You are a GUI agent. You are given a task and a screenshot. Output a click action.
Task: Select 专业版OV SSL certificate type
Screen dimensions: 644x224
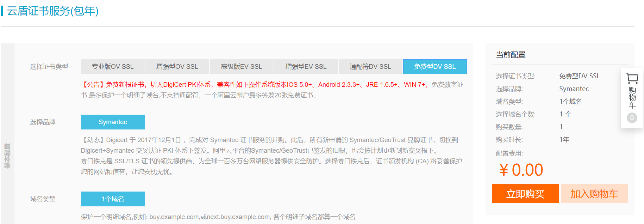tap(113, 67)
